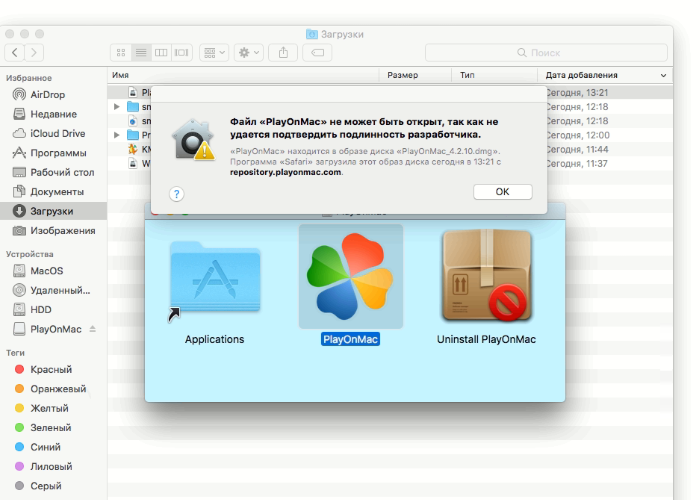Sort by the Размер column header
Image resolution: width=700 pixels, height=500 pixels.
tap(415, 75)
